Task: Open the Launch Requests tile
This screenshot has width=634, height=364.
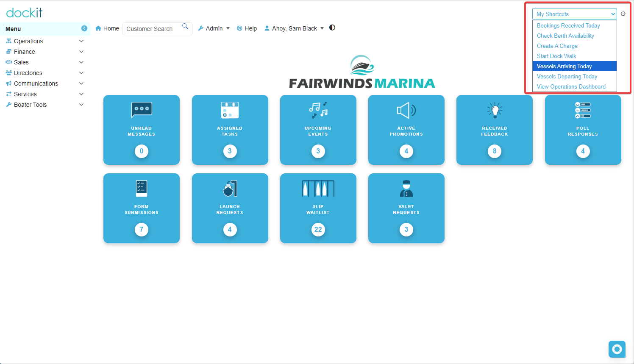Action: [230, 208]
